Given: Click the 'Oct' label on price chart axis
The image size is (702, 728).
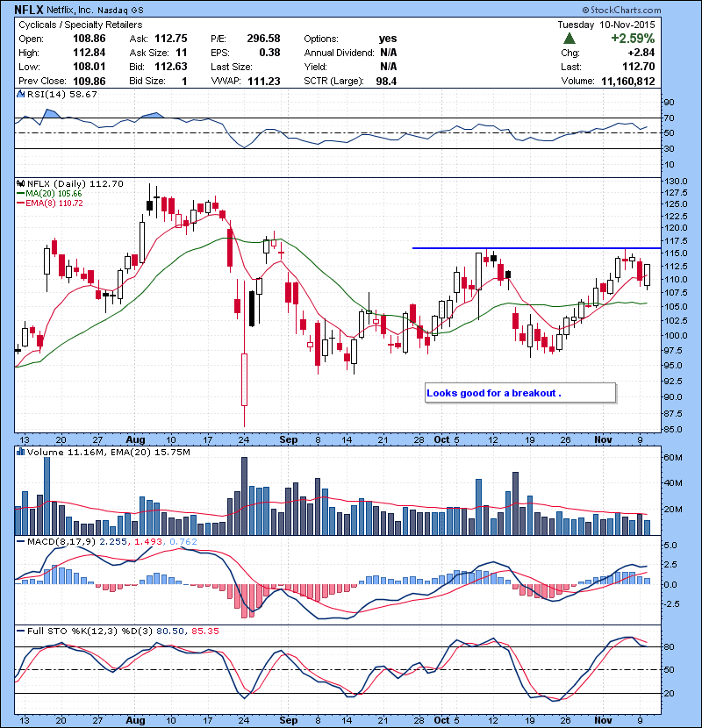Looking at the screenshot, I should [441, 439].
